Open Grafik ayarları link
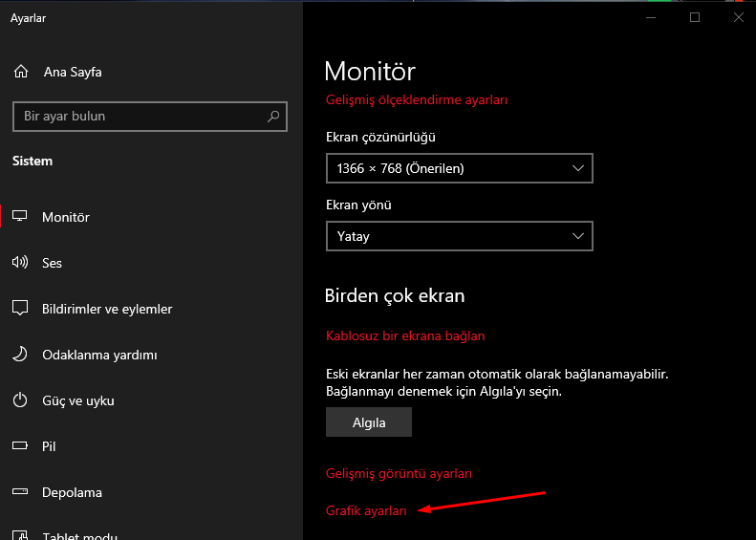 point(366,510)
